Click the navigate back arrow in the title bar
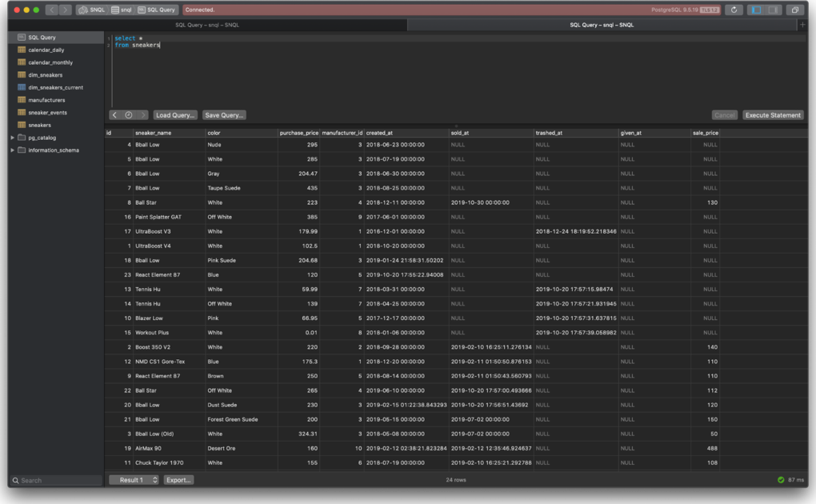 point(51,10)
